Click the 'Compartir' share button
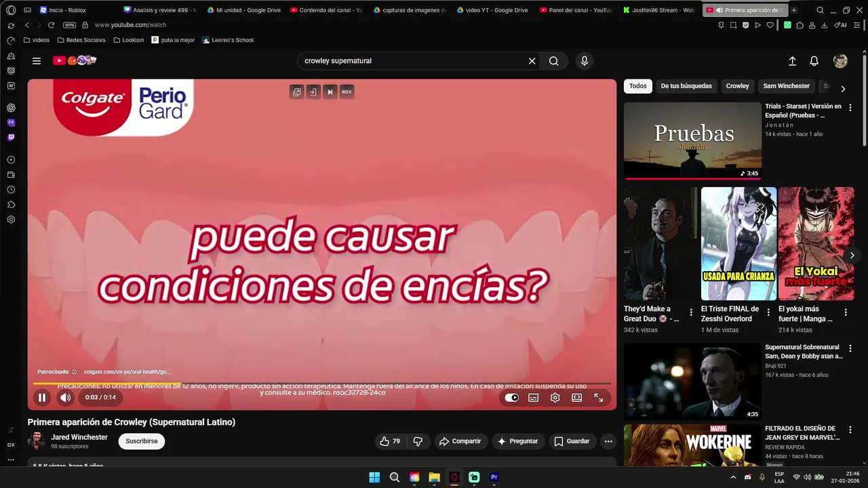This screenshot has height=488, width=868. (x=460, y=441)
